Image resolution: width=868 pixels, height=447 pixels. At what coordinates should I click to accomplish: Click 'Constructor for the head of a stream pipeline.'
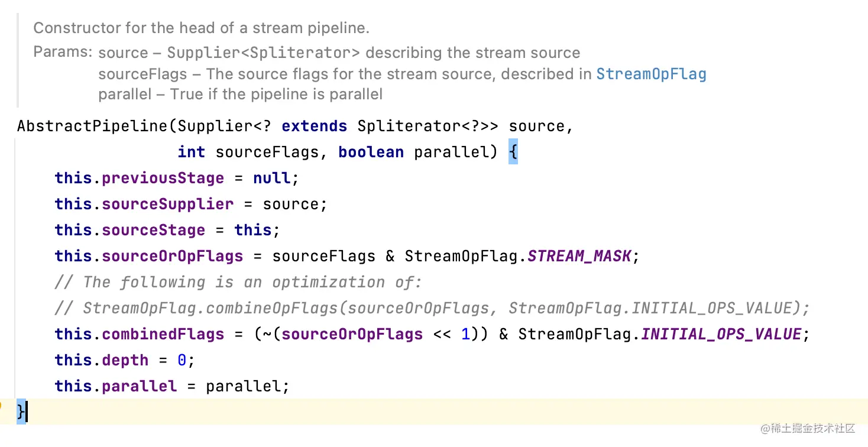202,28
